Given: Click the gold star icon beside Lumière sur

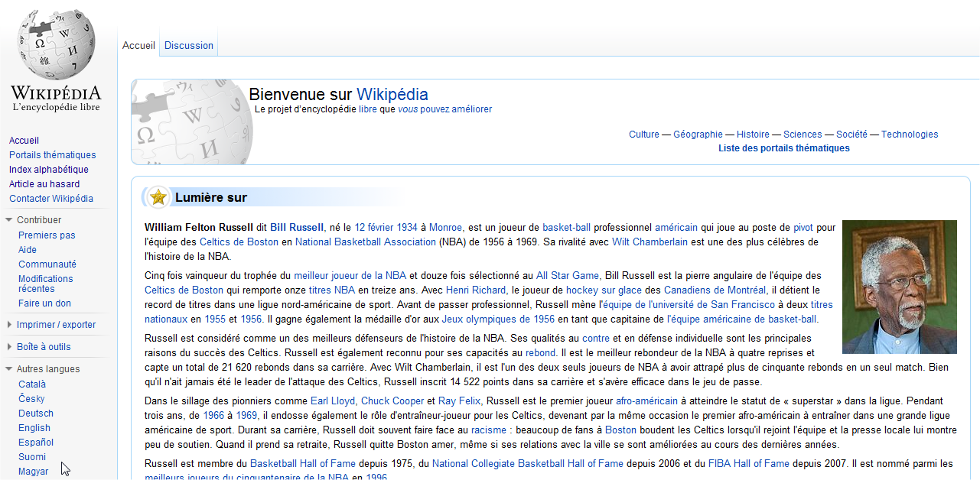Looking at the screenshot, I should point(158,197).
